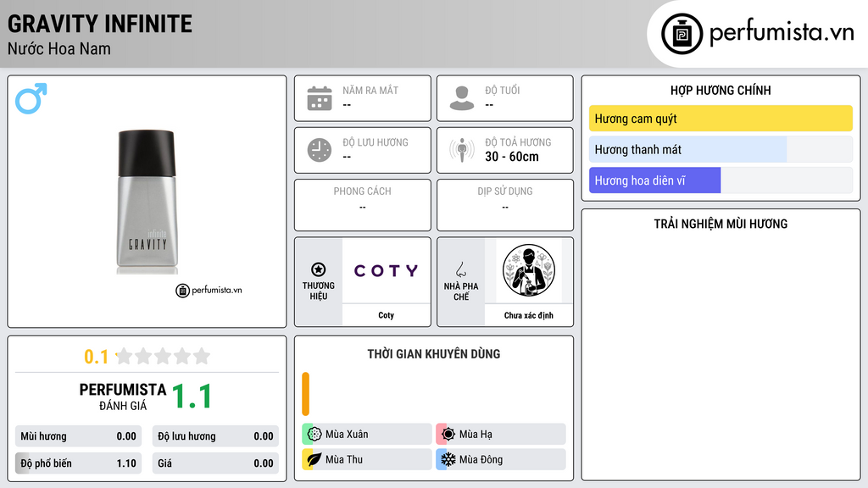Select the Hương cam quýt accord bar
Image resolution: width=868 pixels, height=488 pixels.
(721, 119)
